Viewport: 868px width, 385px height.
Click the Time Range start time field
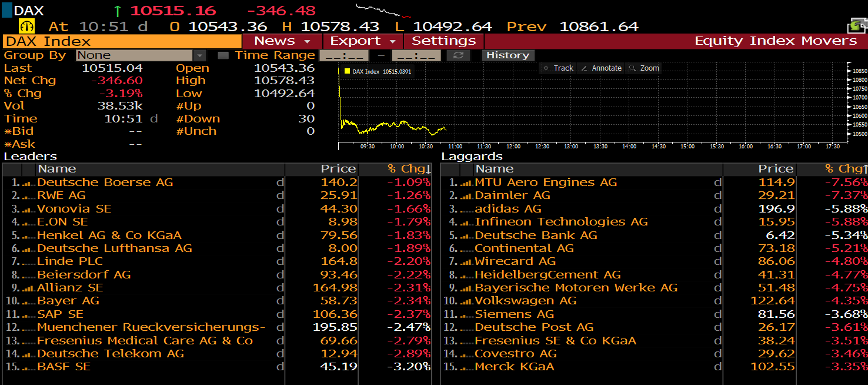tap(343, 55)
